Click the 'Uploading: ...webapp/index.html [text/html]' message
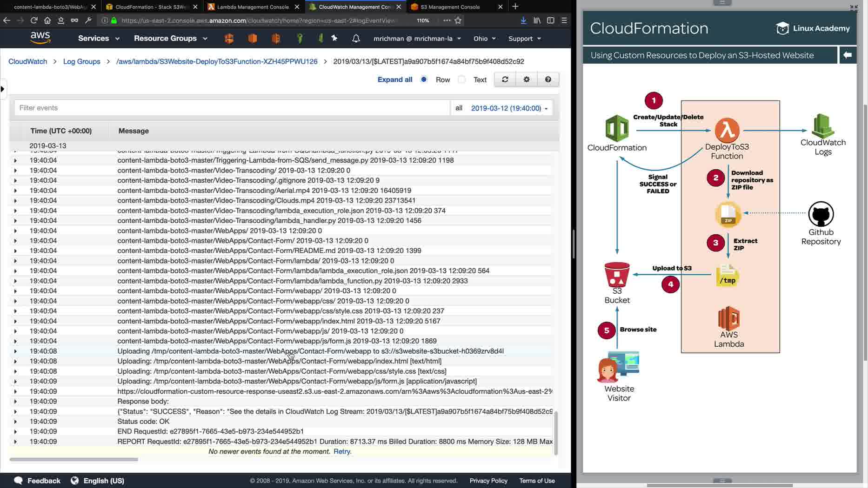 [x=280, y=361]
